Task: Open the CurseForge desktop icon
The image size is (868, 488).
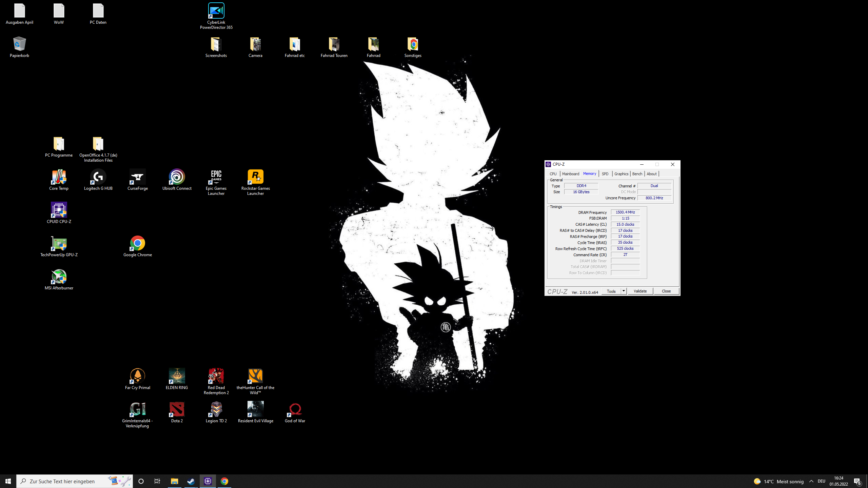Action: [x=137, y=177]
